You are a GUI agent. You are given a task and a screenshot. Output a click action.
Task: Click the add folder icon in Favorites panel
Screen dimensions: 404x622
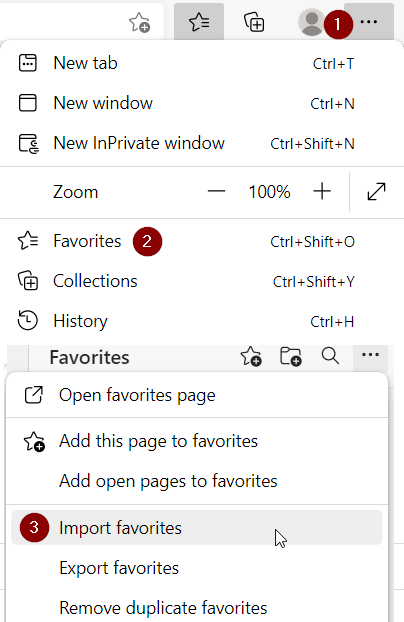click(290, 356)
